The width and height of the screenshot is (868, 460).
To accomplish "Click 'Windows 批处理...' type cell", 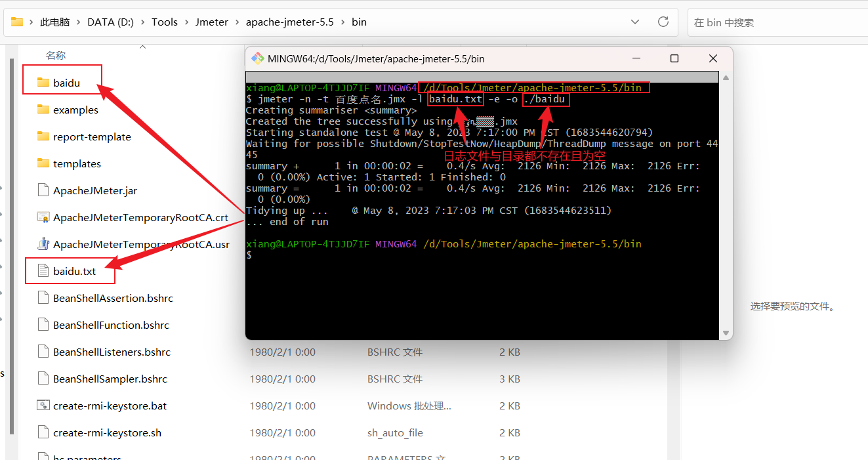I will coord(409,406).
